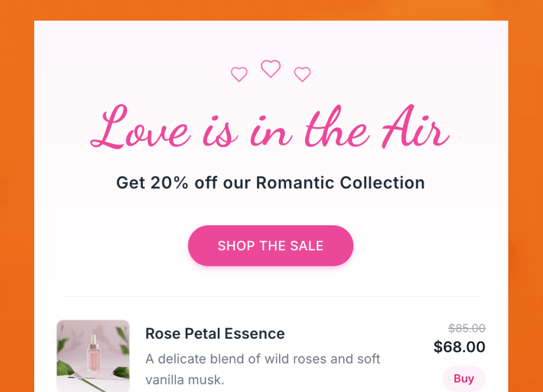The image size is (543, 392).
Task: Click the Buy pill toggle on the product
Action: tap(463, 378)
